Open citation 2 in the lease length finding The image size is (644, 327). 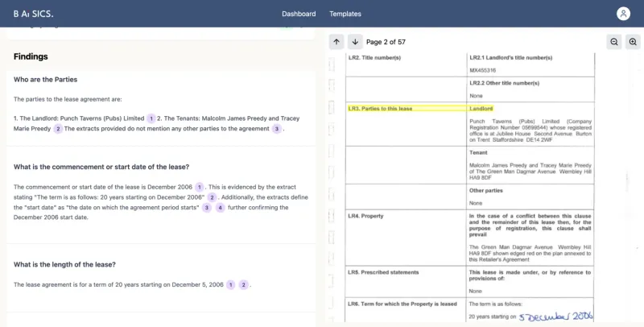tap(244, 284)
